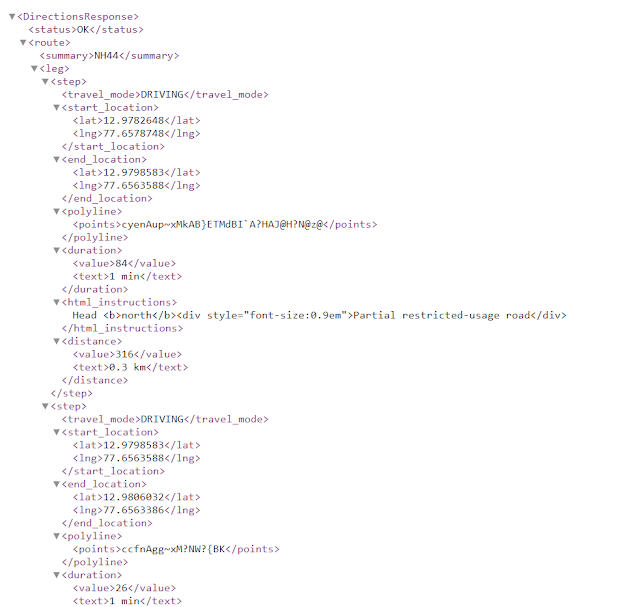
Task: Collapse second step's polyline node
Action: coord(57,536)
